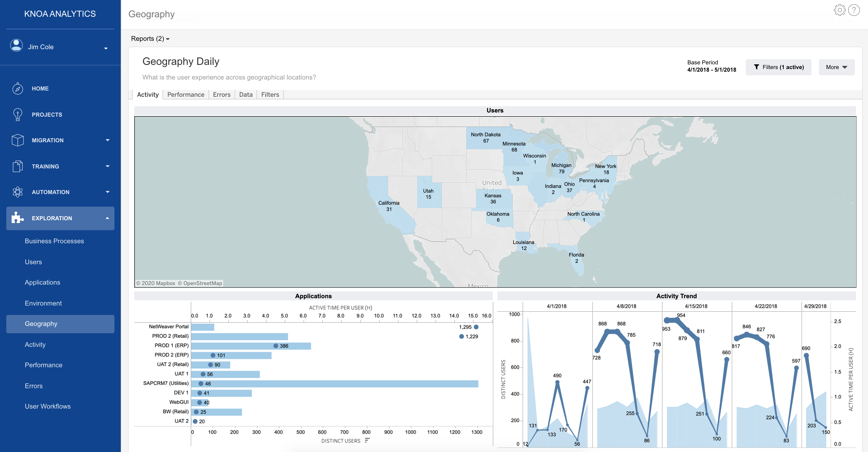
Task: Click the help question mark icon
Action: click(854, 10)
